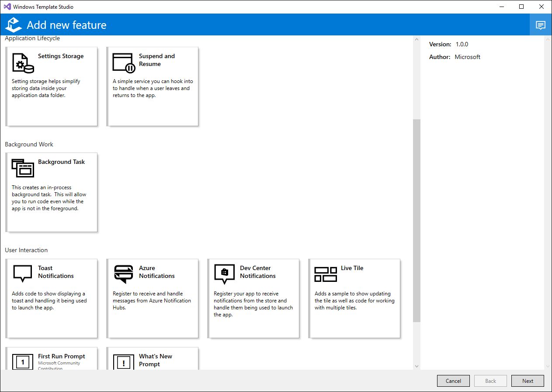The height and width of the screenshot is (392, 552).
Task: Click the Windows Template Studio logo icon
Action: click(14, 25)
